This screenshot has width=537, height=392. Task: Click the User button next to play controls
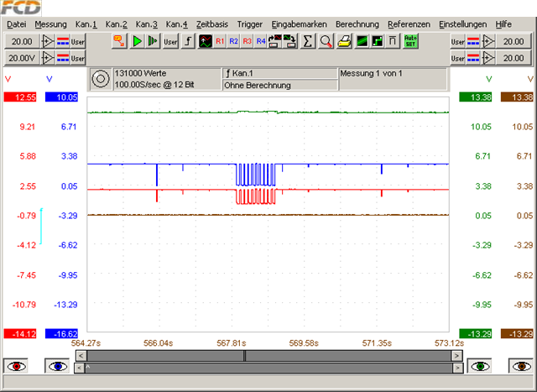(x=170, y=40)
